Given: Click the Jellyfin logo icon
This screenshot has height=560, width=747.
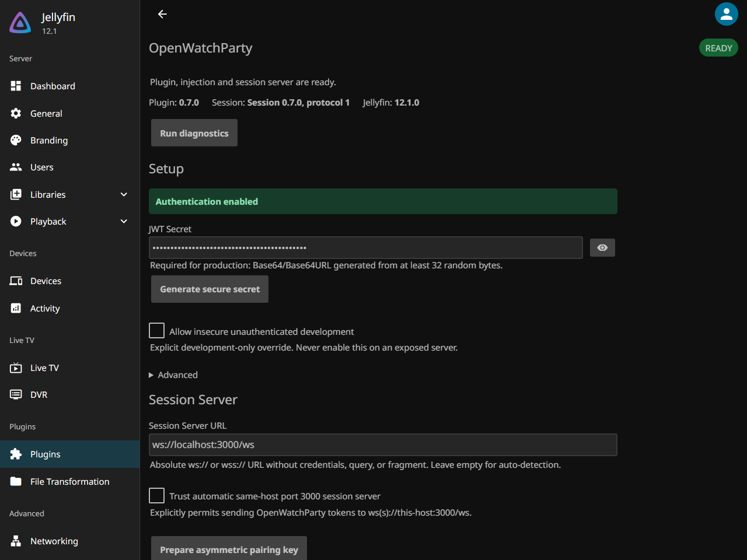Looking at the screenshot, I should coord(20,23).
